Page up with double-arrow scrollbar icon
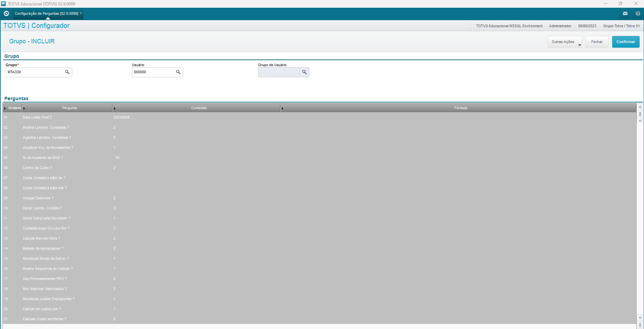 point(640,114)
